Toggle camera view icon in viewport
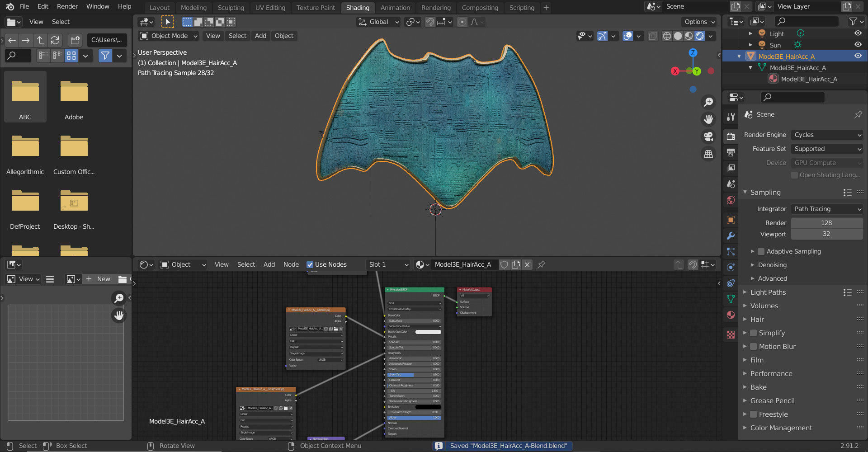The height and width of the screenshot is (452, 868). 708,137
